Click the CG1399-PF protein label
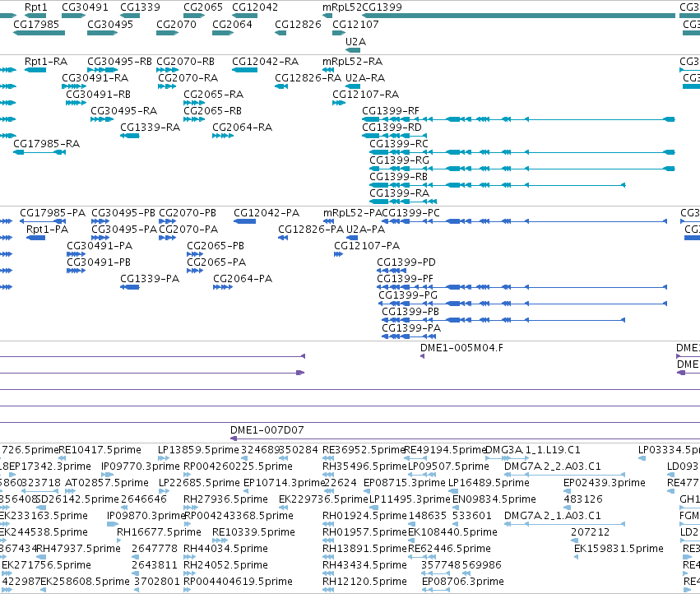Viewport: 700px width, 594px height. pos(405,279)
